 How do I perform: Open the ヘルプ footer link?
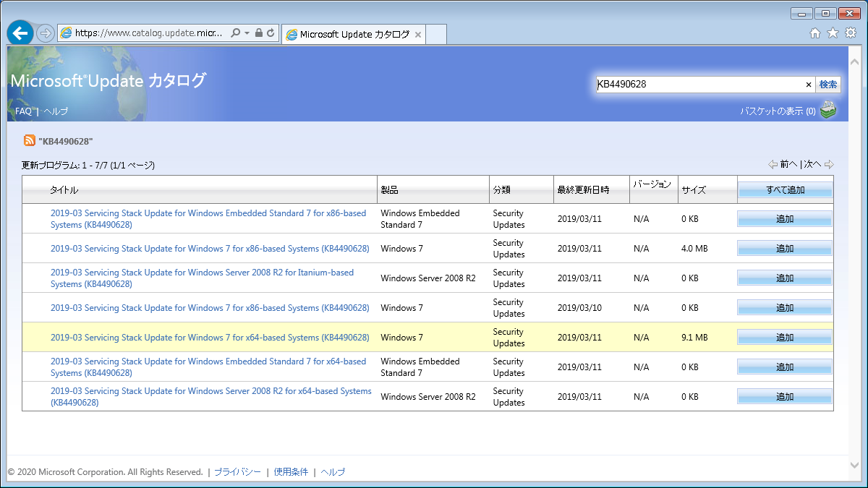click(333, 472)
